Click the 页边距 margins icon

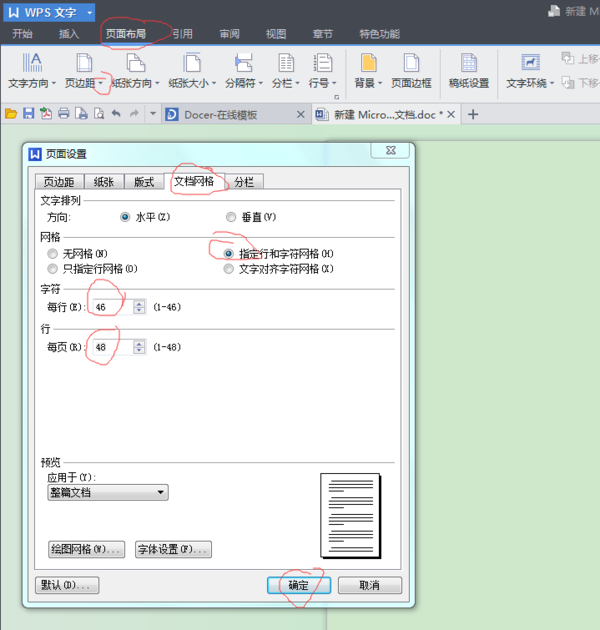pos(84,63)
